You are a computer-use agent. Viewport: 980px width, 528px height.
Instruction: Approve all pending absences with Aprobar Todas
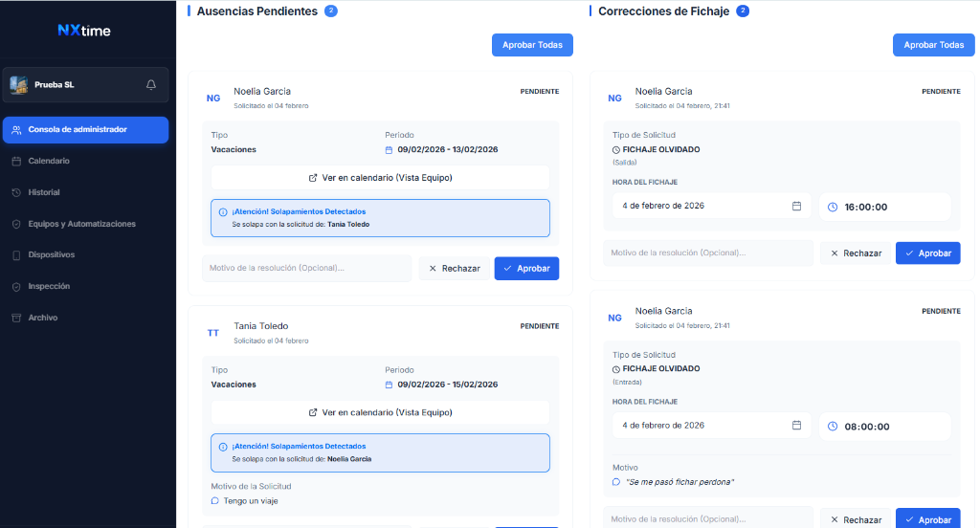pos(532,45)
